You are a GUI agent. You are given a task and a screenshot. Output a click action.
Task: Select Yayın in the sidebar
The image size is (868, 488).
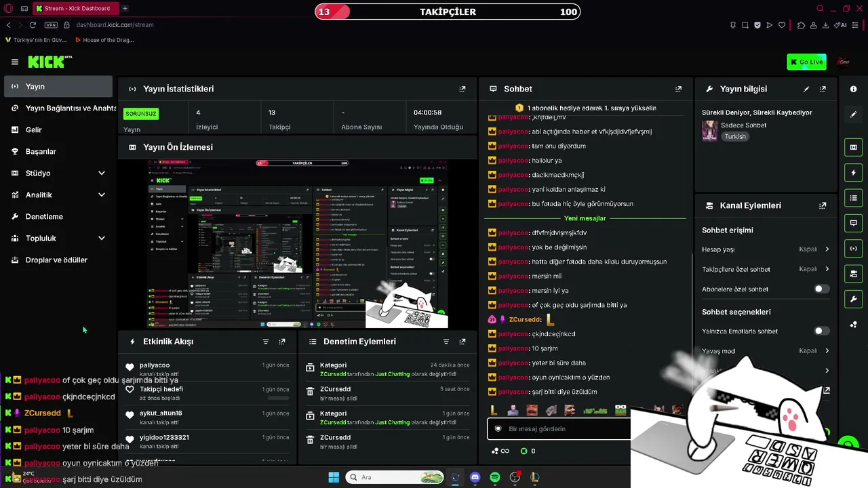pyautogui.click(x=58, y=86)
